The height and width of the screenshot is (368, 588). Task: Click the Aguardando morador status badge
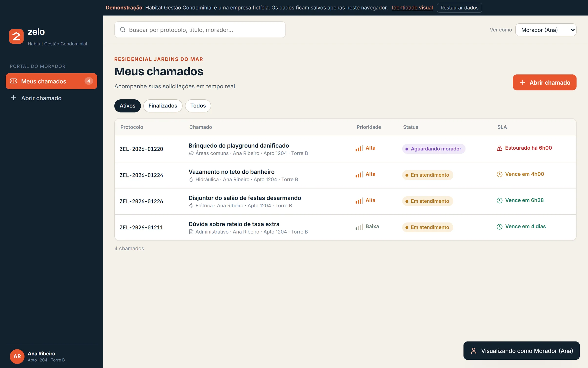pyautogui.click(x=434, y=149)
